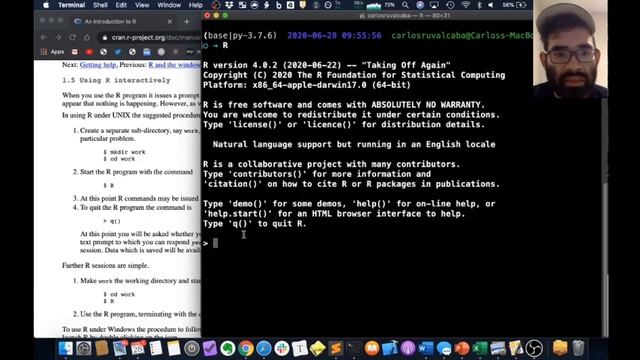Screen dimensions: 640x360
Task: Open the Edit menu
Action: point(121,5)
